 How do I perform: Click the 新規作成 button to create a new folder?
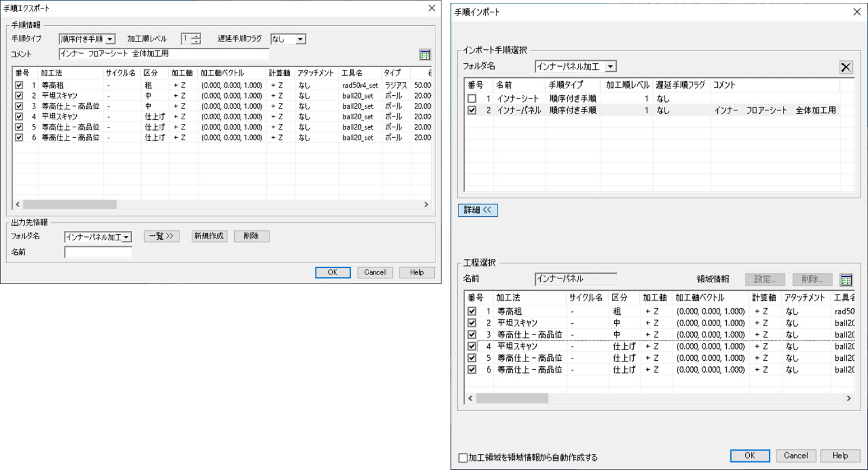coord(209,236)
